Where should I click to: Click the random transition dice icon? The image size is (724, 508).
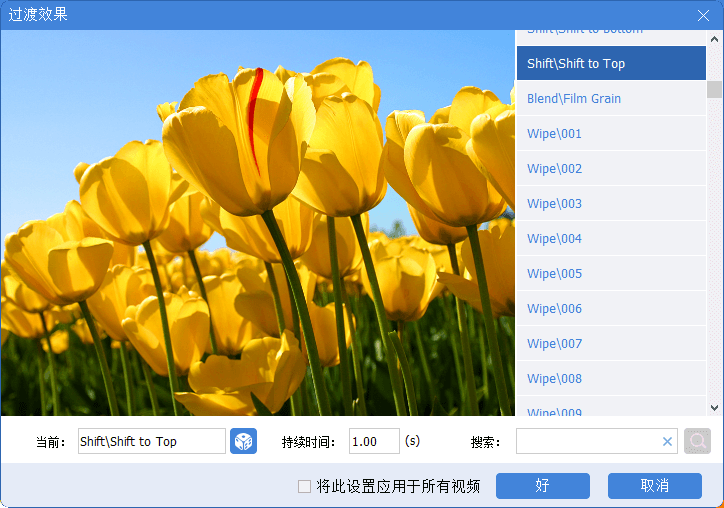pyautogui.click(x=243, y=441)
